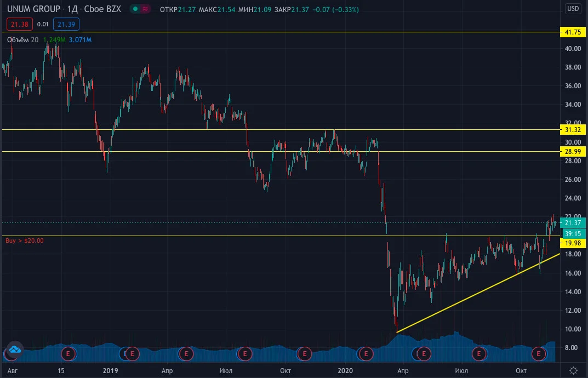Click the current price 21.37 label

tap(573, 223)
